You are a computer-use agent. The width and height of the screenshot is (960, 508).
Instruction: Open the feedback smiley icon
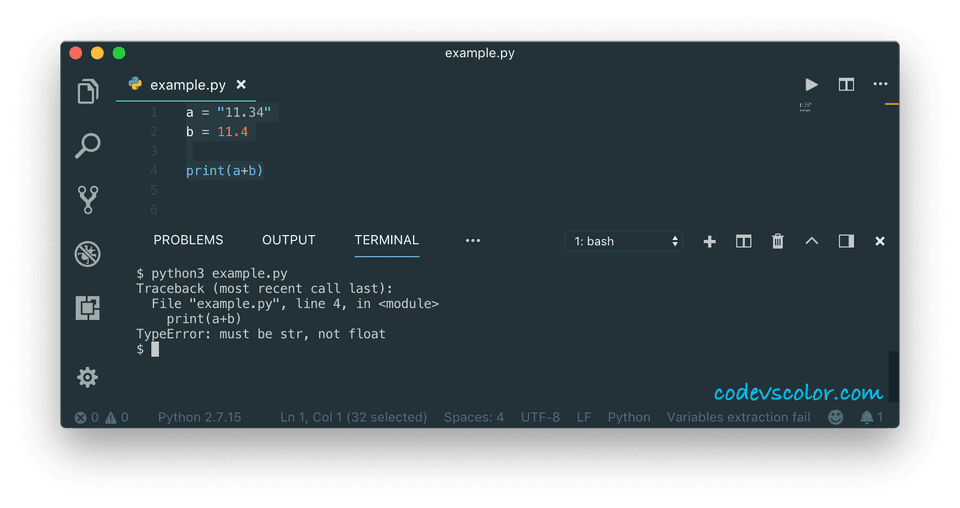[835, 417]
